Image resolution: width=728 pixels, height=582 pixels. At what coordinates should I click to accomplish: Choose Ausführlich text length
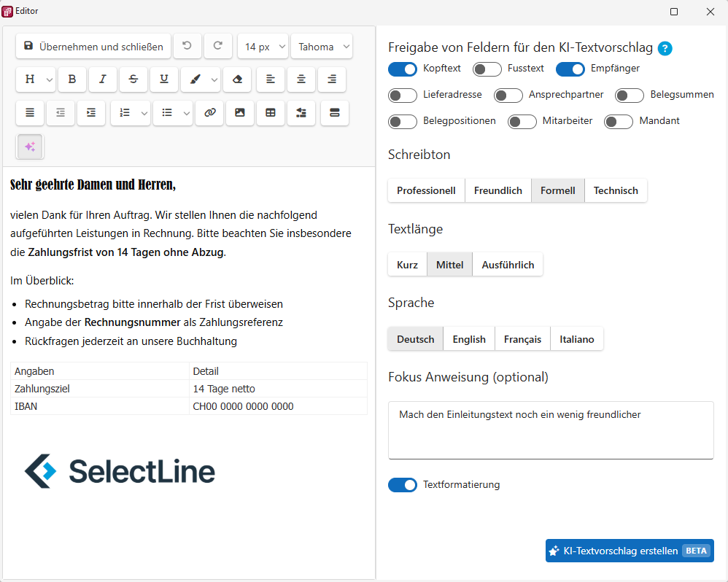pyautogui.click(x=508, y=265)
